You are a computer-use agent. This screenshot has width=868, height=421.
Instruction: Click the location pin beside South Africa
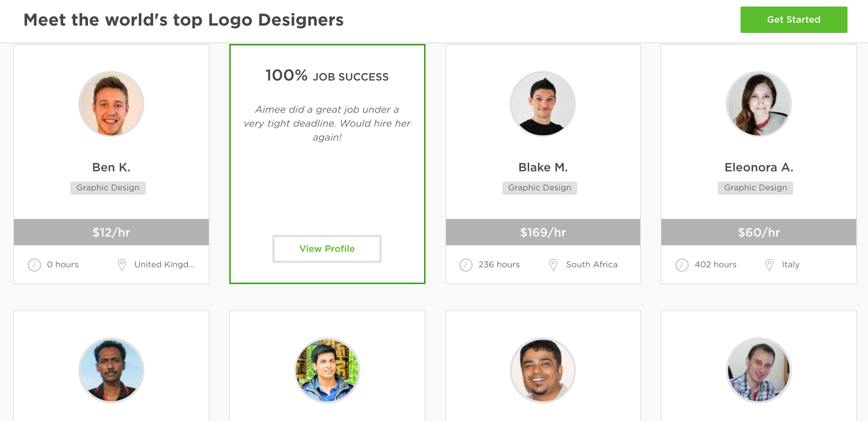(x=553, y=265)
